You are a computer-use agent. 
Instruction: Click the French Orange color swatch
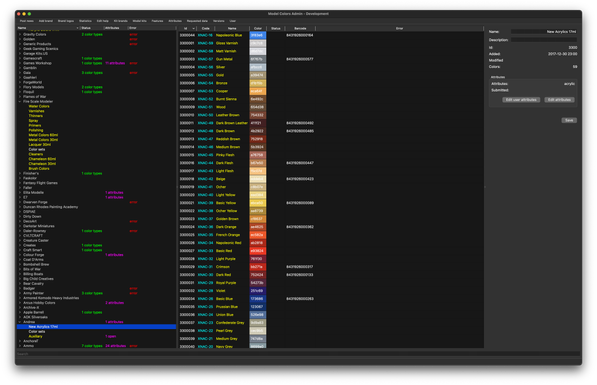click(258, 235)
